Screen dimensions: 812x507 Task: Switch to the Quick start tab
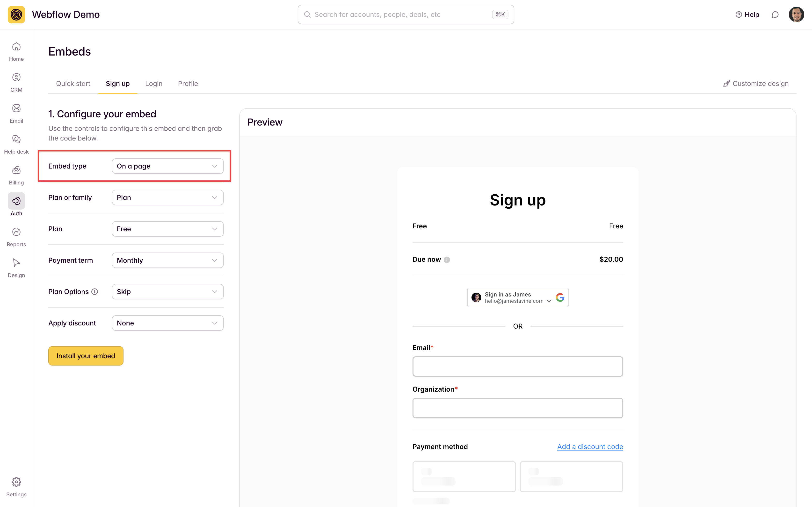pyautogui.click(x=73, y=84)
